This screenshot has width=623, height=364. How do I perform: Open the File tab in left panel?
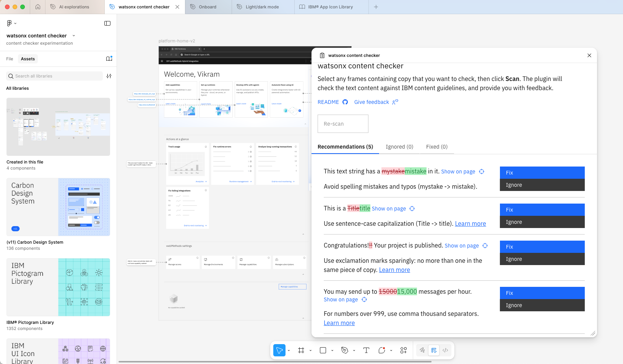(x=10, y=59)
